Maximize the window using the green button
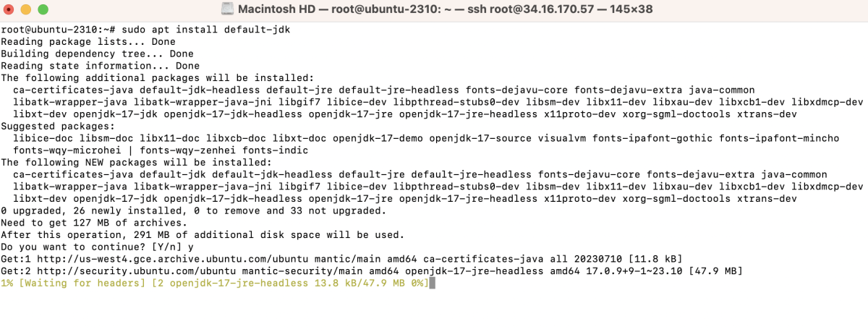Screen dimensions: 868x332 click(x=43, y=10)
